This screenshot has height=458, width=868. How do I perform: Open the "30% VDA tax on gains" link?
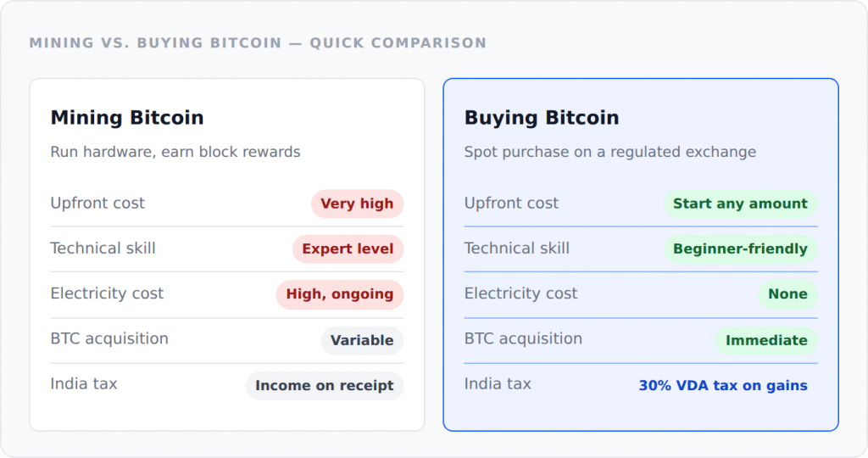coord(723,386)
